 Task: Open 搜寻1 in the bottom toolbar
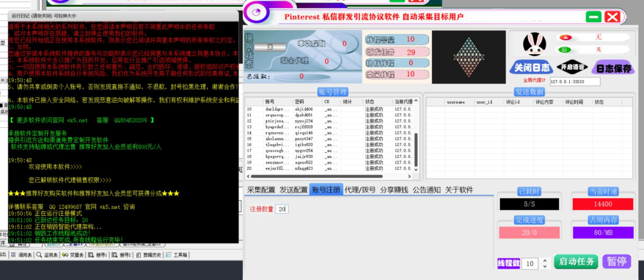98,255
